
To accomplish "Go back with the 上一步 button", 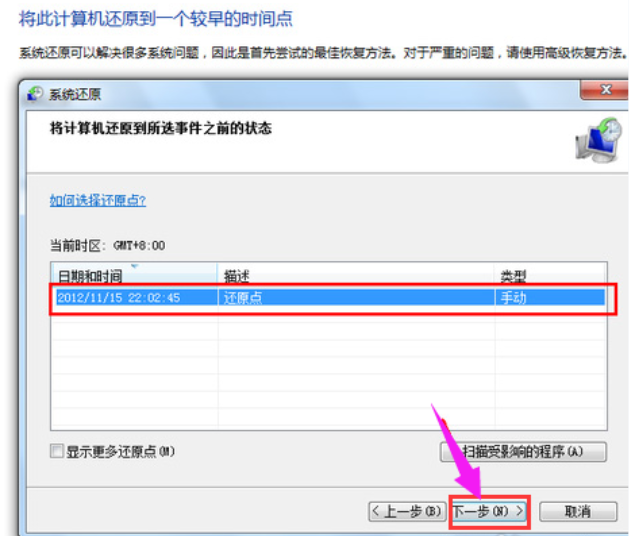I will coord(407,511).
